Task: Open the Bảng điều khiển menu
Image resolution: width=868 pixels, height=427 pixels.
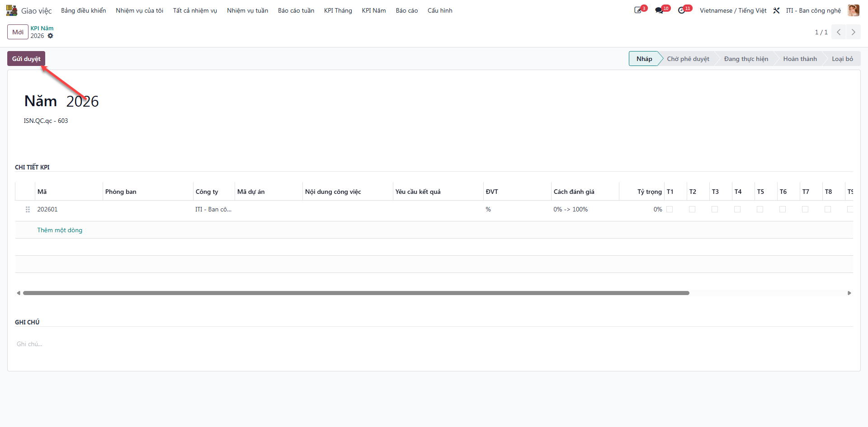Action: pyautogui.click(x=84, y=10)
